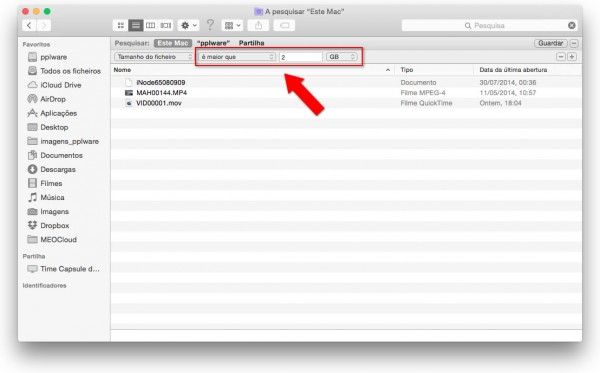Click the Documento type cell
The image size is (600, 373).
[x=418, y=83]
